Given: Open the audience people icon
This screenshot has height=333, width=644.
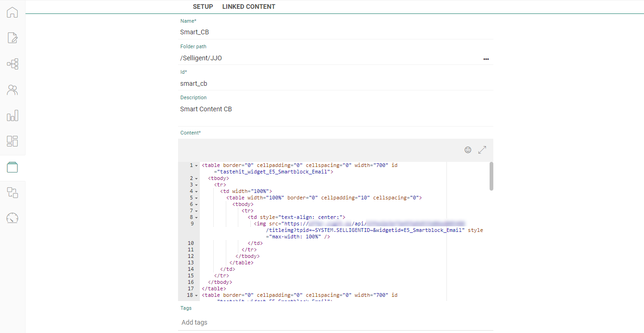Looking at the screenshot, I should [13, 90].
